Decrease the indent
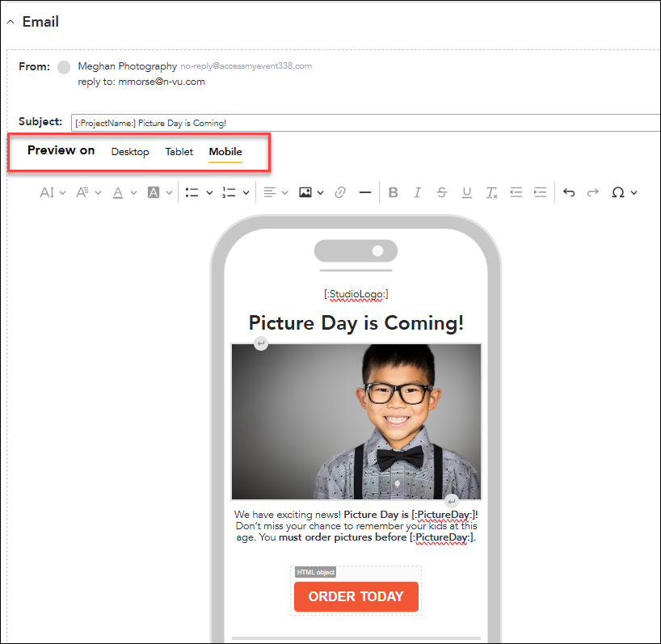This screenshot has height=644, width=661. [x=516, y=192]
